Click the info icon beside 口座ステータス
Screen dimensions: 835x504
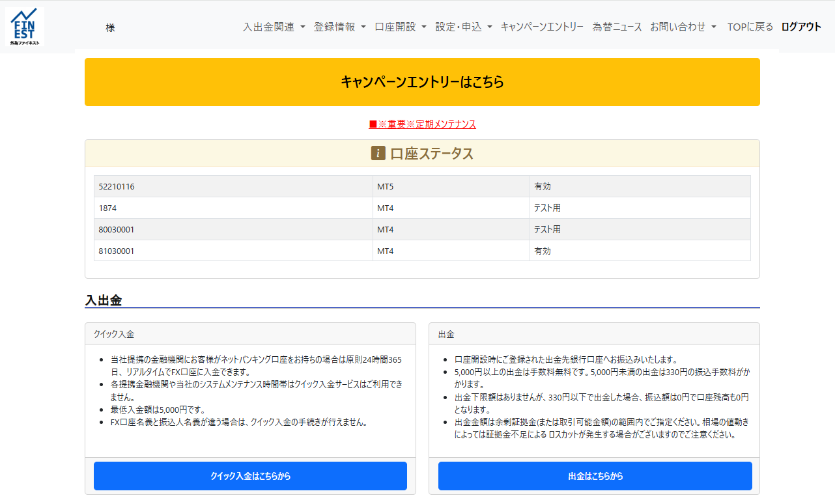click(x=378, y=154)
